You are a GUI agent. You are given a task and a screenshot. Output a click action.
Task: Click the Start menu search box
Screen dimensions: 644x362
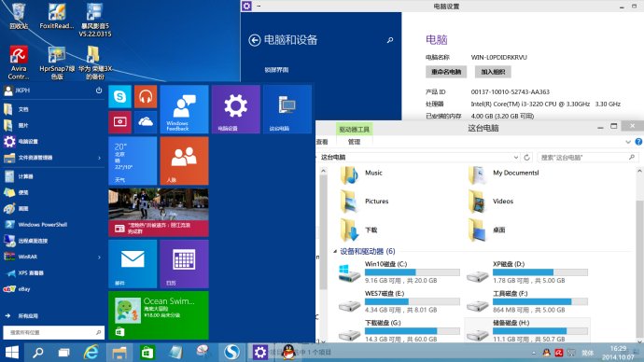click(x=53, y=332)
